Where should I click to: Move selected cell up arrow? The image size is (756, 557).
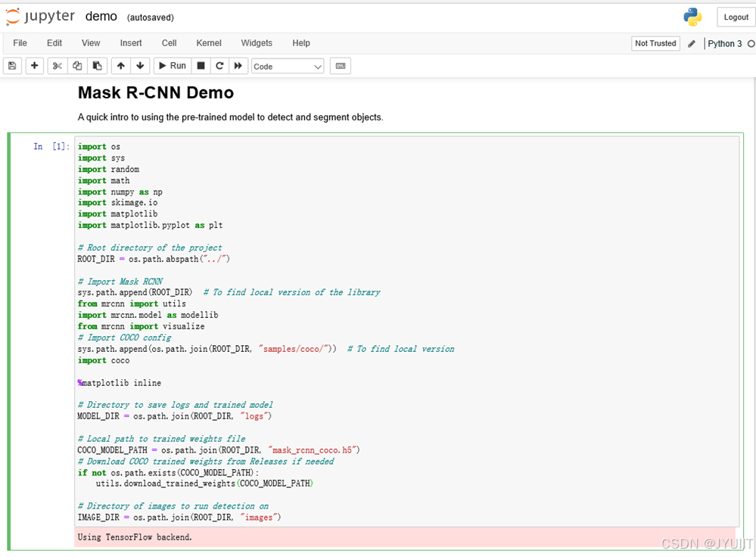click(120, 66)
